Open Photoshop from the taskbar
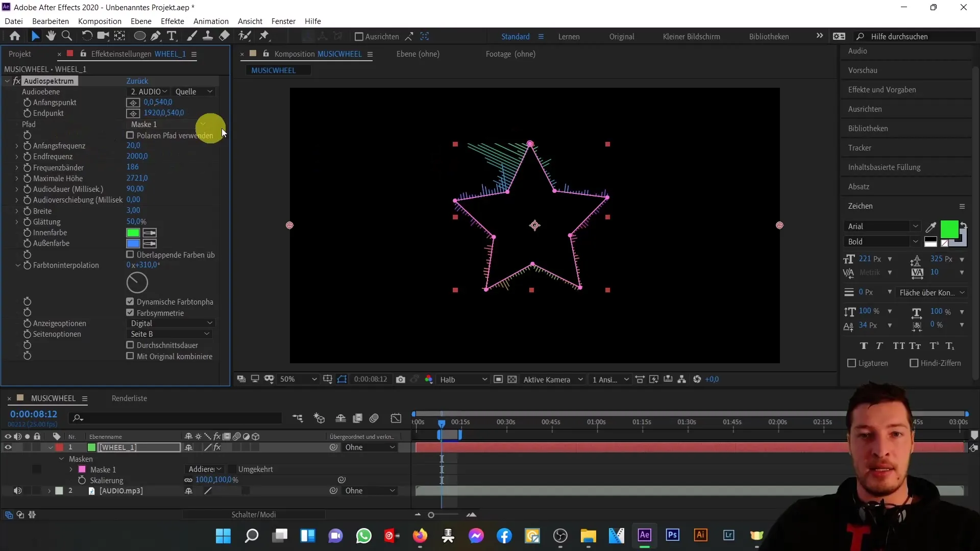 click(672, 535)
